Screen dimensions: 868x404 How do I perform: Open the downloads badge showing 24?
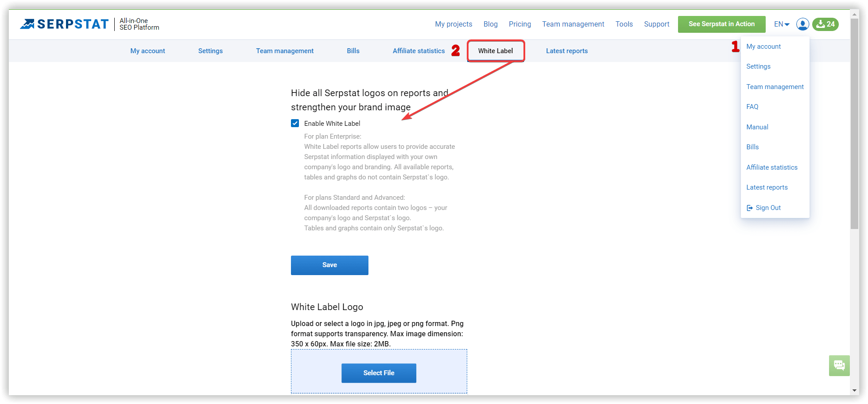(x=825, y=24)
